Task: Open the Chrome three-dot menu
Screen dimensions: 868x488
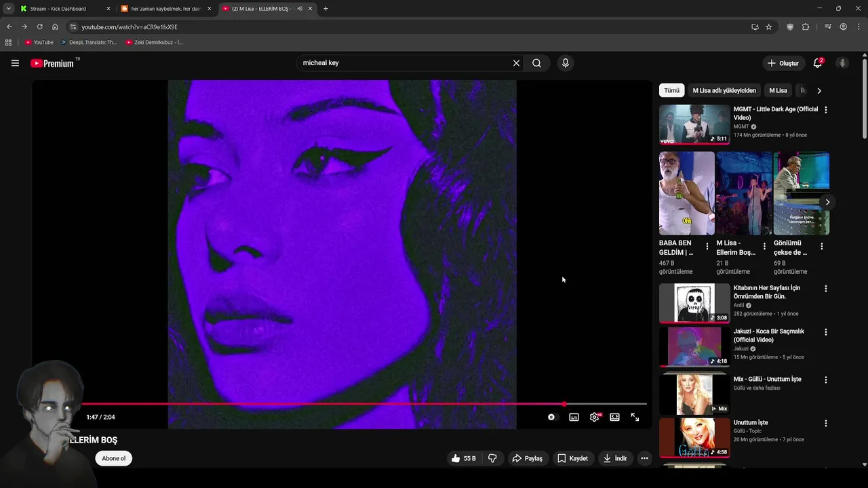Action: point(859,27)
